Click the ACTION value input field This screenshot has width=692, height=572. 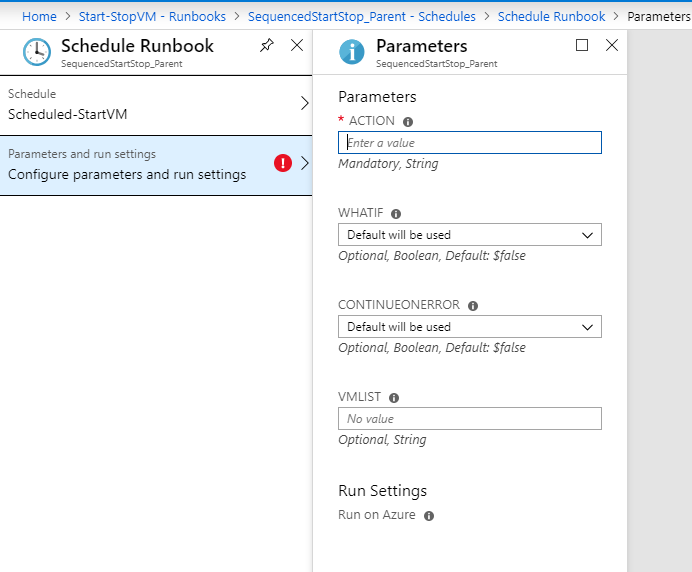point(470,143)
